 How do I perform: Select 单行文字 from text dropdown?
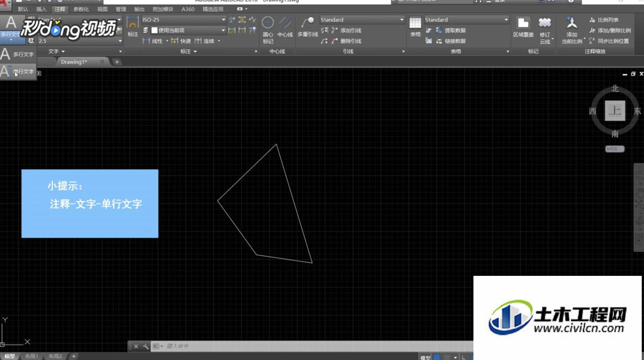click(18, 71)
